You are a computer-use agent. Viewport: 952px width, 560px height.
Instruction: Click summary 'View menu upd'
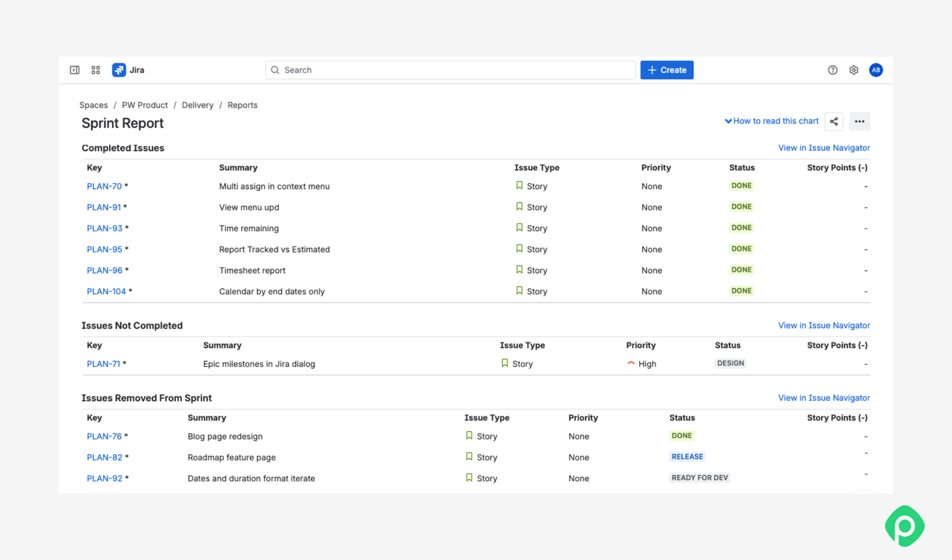coord(249,207)
